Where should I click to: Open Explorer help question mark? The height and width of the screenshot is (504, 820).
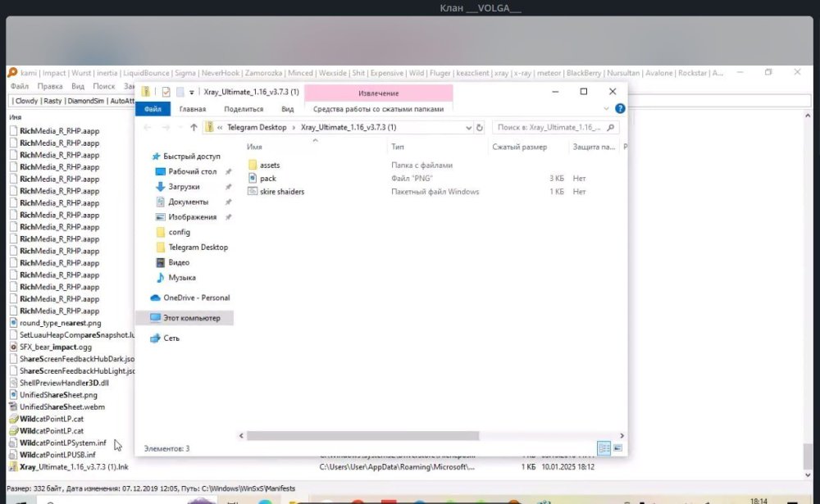(x=620, y=109)
